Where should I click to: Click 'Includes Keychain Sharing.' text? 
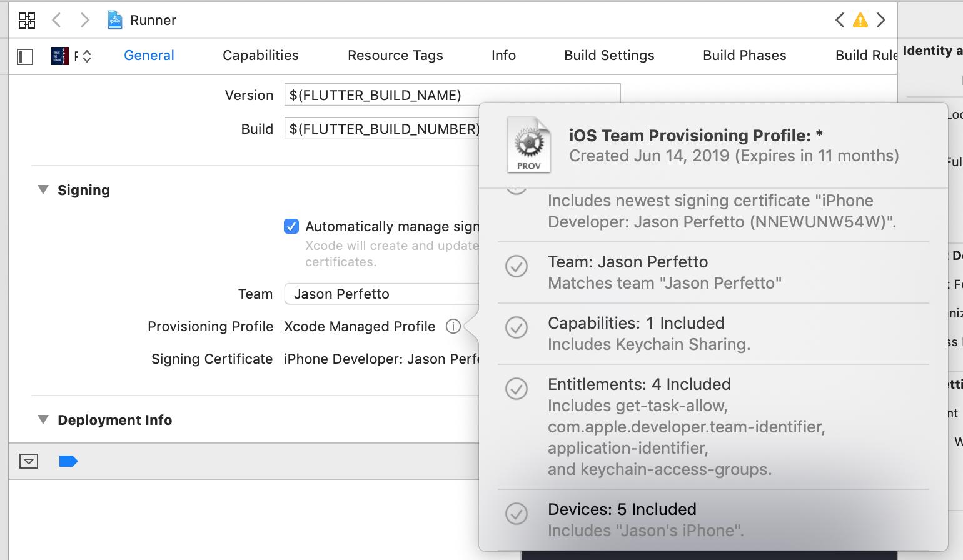649,344
